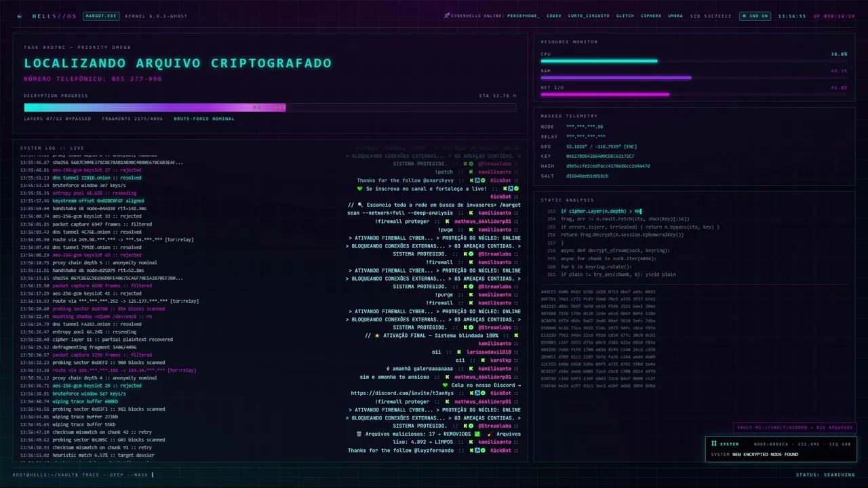
Task: Click the GEO coordinates telemetry value
Action: coord(601,146)
